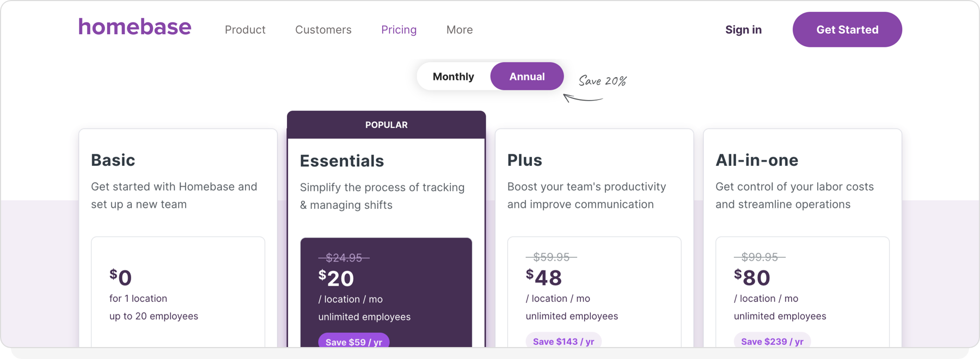
Task: Navigate to the Customers page
Action: click(323, 30)
